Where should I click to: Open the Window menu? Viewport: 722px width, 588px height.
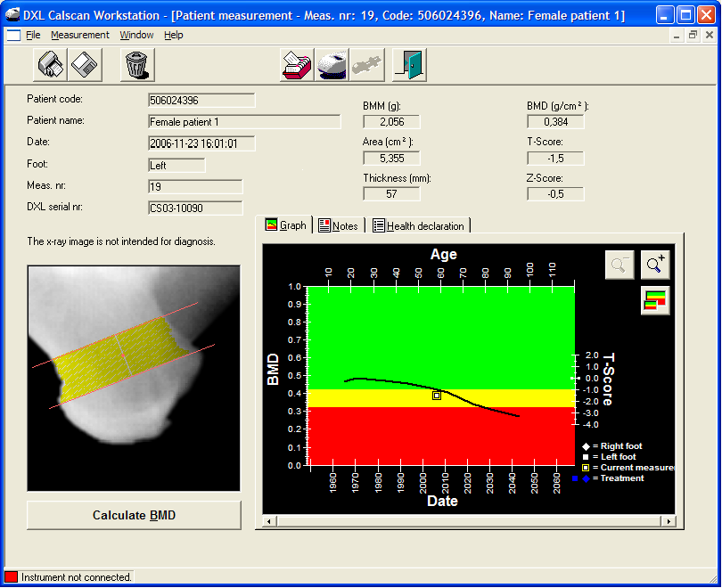(136, 35)
